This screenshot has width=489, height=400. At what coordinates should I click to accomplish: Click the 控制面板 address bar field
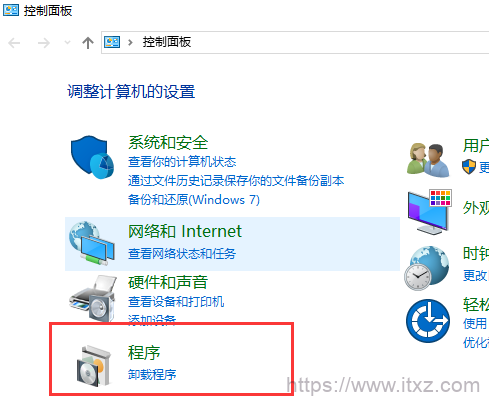tap(295, 42)
